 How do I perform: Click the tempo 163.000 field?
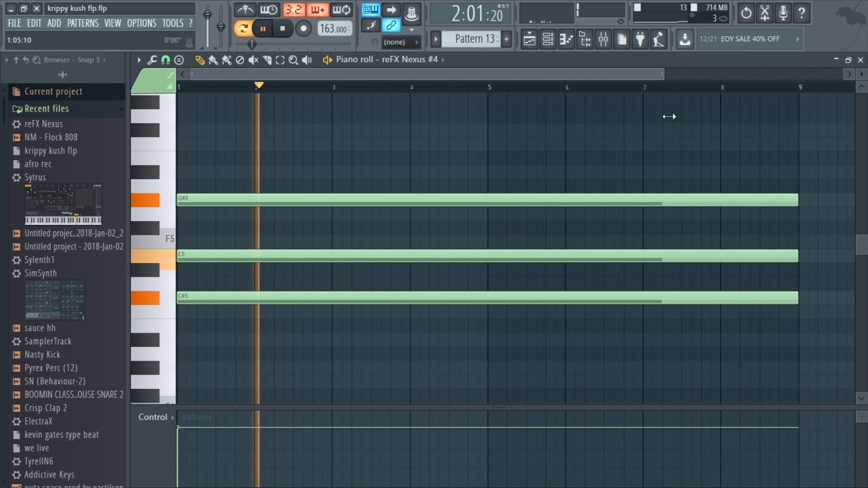[334, 29]
